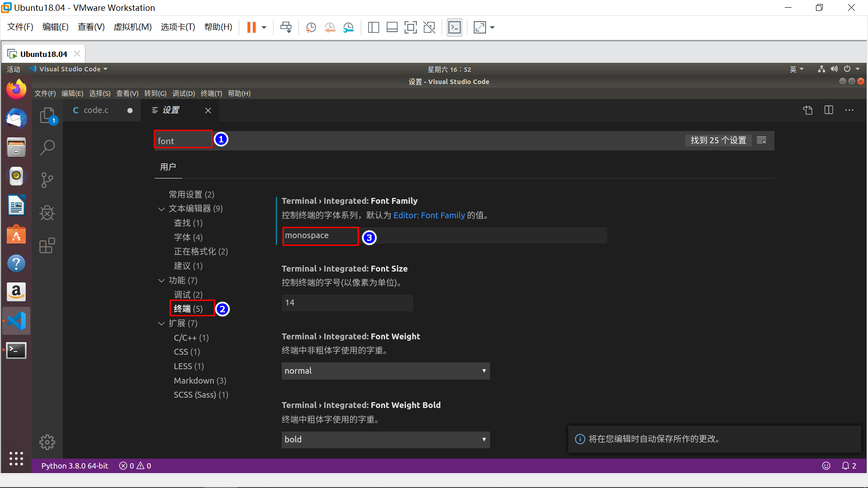Collapse the 文本编辑器 (9) tree group
This screenshot has width=868, height=488.
161,209
